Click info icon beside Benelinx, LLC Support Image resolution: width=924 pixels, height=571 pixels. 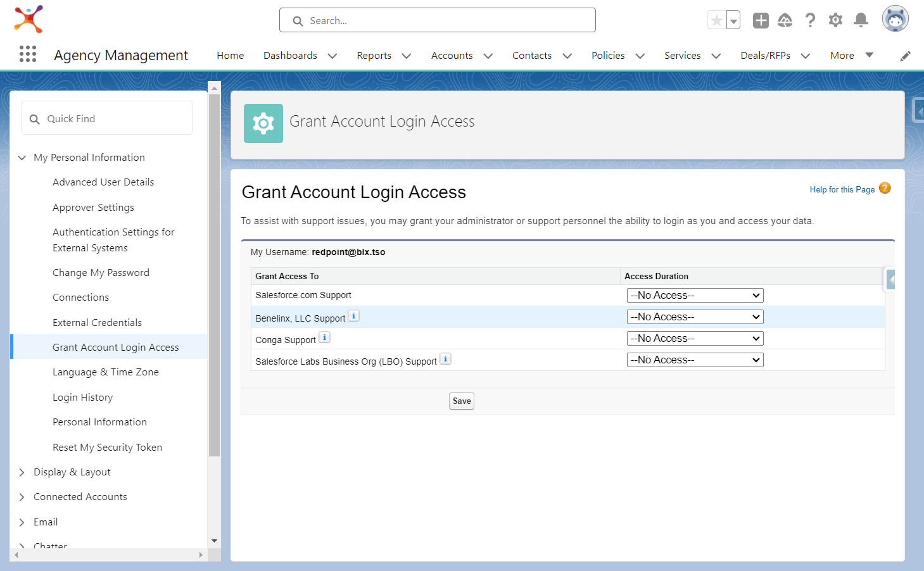[x=354, y=316]
